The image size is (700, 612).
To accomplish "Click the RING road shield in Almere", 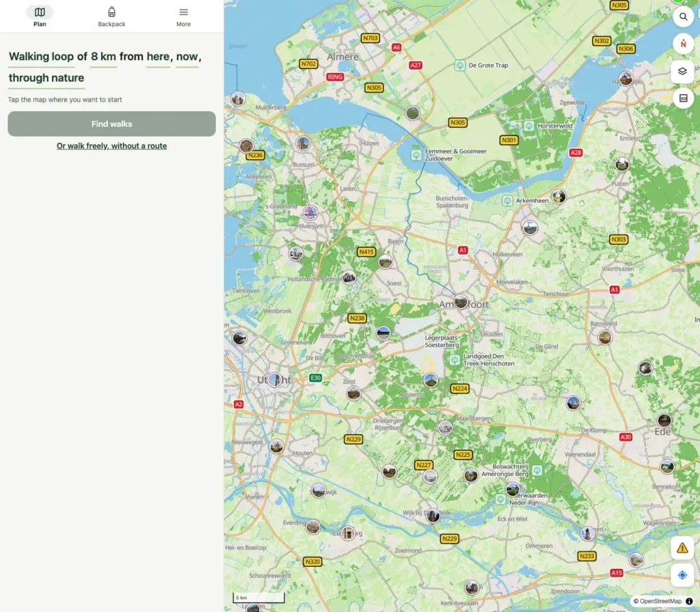I will [335, 76].
